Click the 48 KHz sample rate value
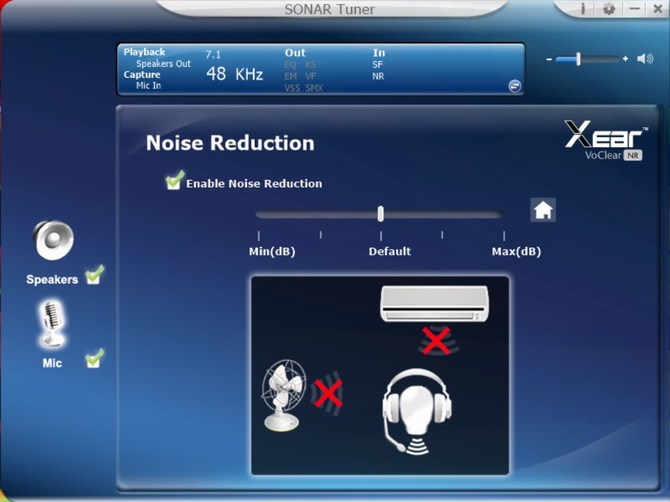This screenshot has height=502, width=670. pyautogui.click(x=235, y=74)
